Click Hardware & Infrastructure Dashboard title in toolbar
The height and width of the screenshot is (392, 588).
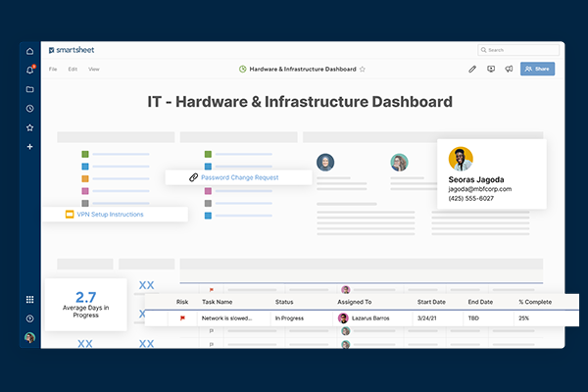303,69
